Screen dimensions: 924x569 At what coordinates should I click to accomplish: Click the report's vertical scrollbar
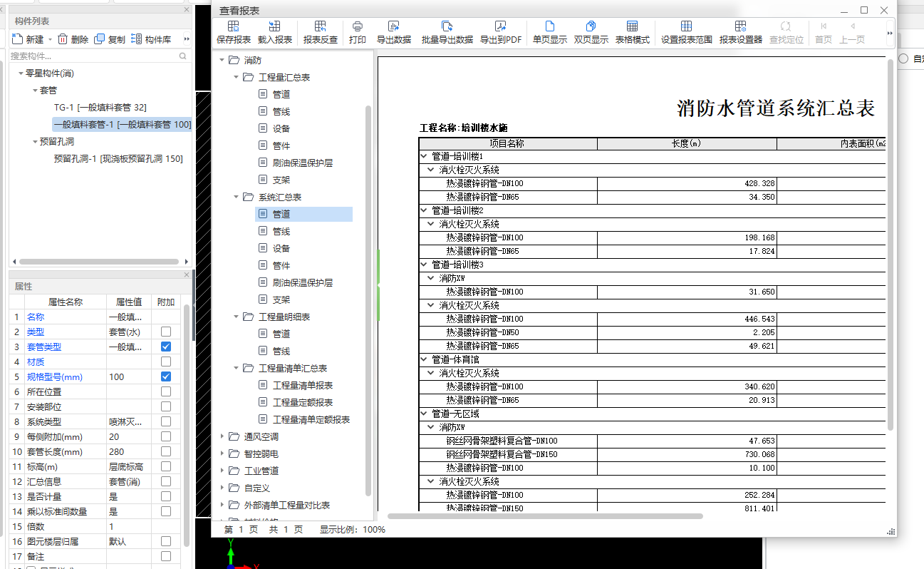891,244
